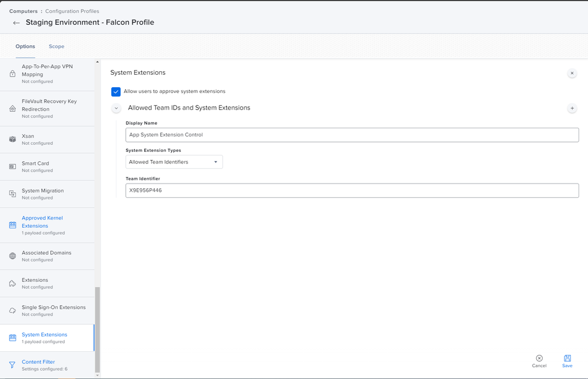
Task: Click into the Team Identifier field
Action: (x=352, y=191)
